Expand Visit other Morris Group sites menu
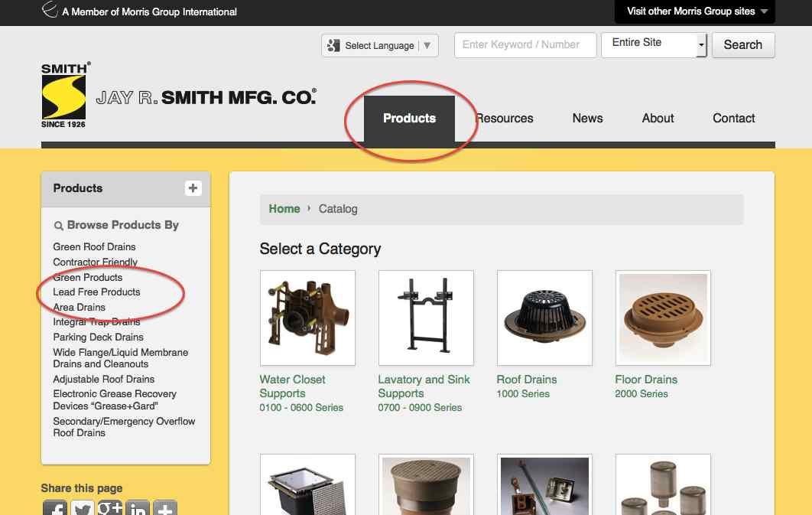This screenshot has height=515, width=812. [x=694, y=11]
